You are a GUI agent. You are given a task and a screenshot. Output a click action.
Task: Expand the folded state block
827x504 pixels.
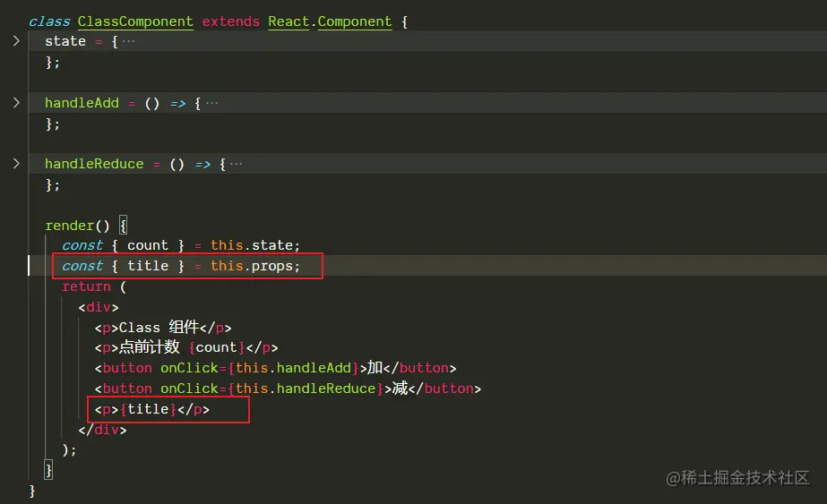[x=16, y=41]
